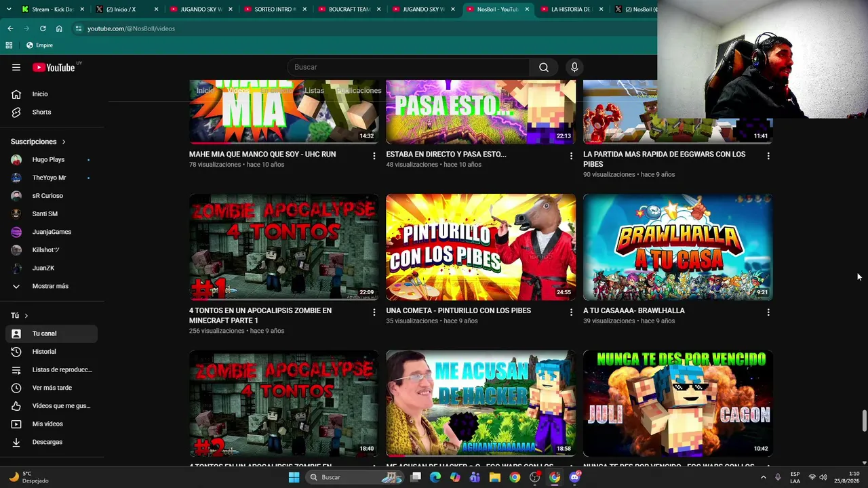Open the browser tab search dropdown
868x488 pixels.
coord(7,9)
